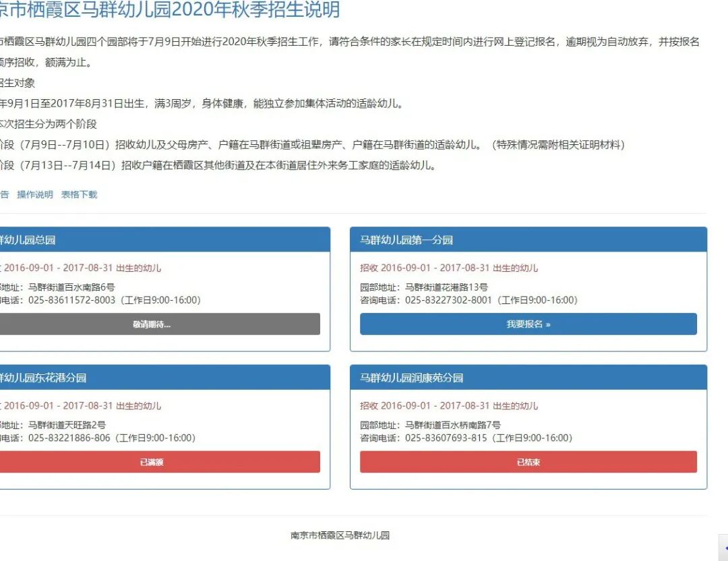Click the 东花港分园 card's birth date range line
The height and width of the screenshot is (561, 728).
pos(81,406)
